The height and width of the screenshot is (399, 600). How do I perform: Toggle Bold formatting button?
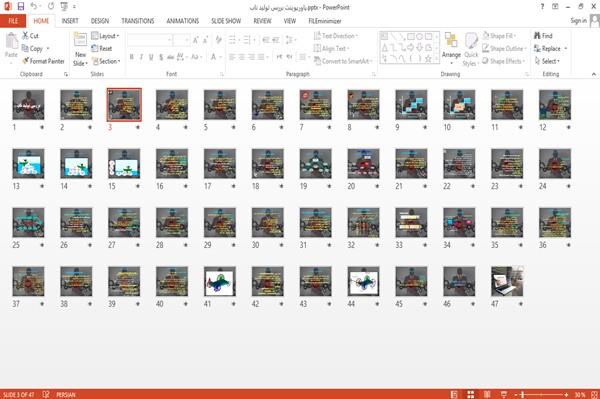tap(132, 57)
